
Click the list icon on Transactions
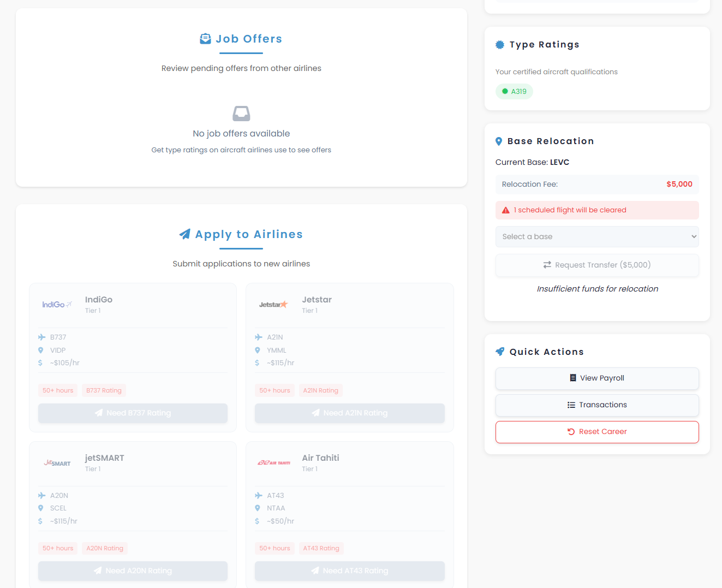(571, 405)
